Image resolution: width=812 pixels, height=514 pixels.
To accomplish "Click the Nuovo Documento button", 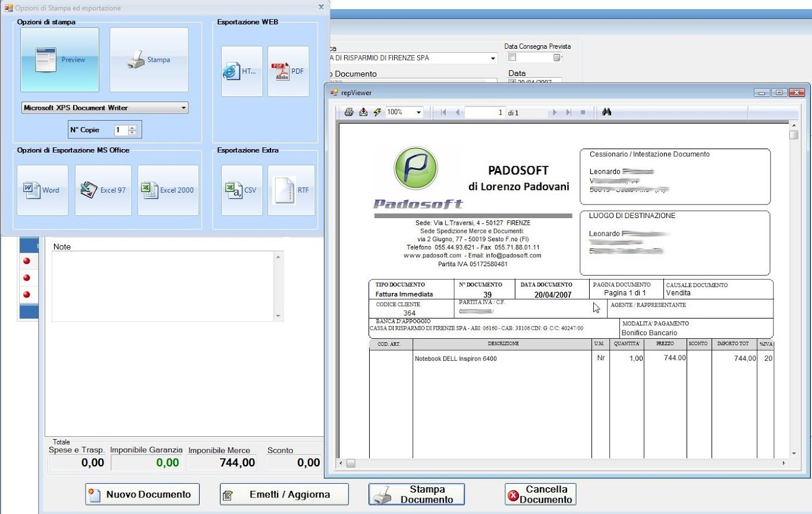I will tap(142, 494).
